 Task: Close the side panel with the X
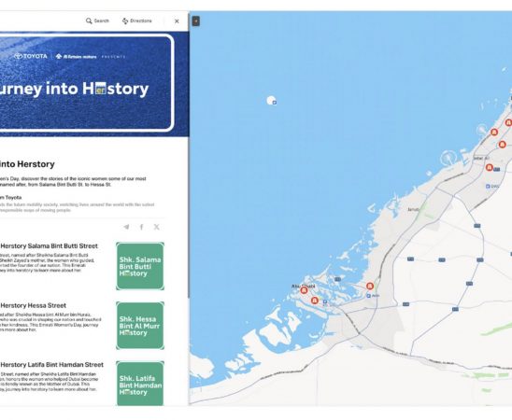click(177, 21)
